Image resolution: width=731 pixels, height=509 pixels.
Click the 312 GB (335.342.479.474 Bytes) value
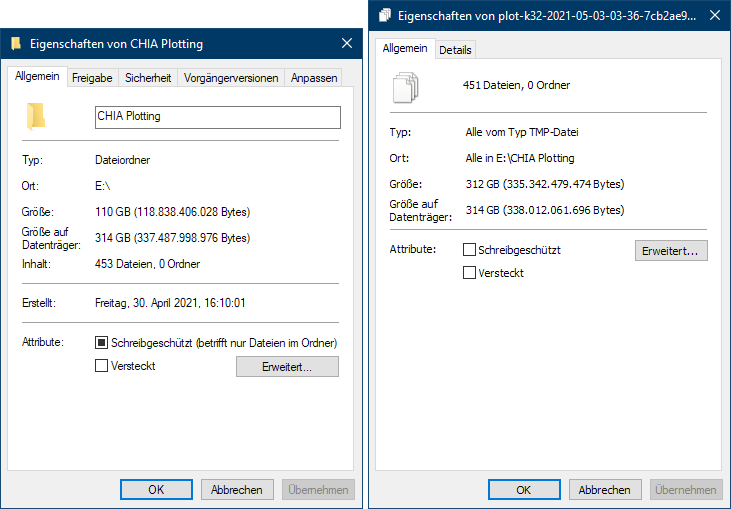545,184
